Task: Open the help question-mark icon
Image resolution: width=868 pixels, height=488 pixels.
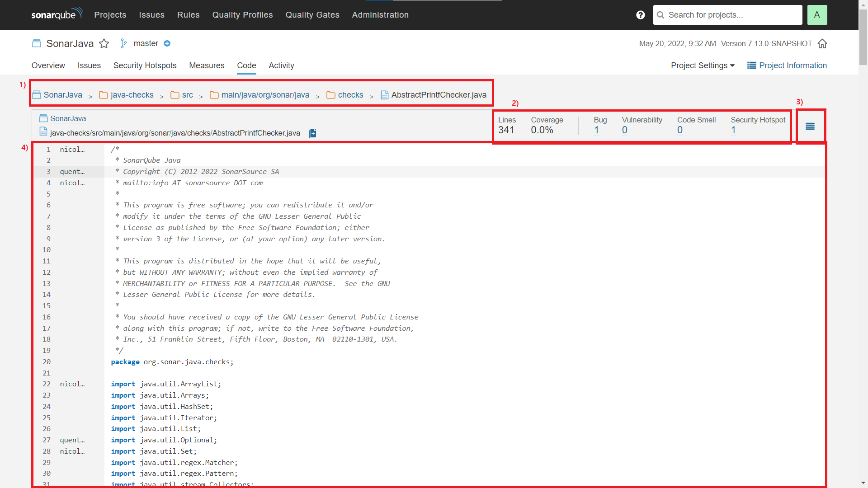Action: click(x=640, y=15)
